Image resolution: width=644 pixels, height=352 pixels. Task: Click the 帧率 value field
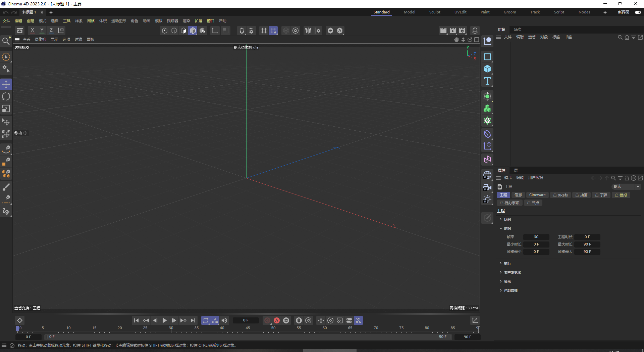(x=536, y=237)
